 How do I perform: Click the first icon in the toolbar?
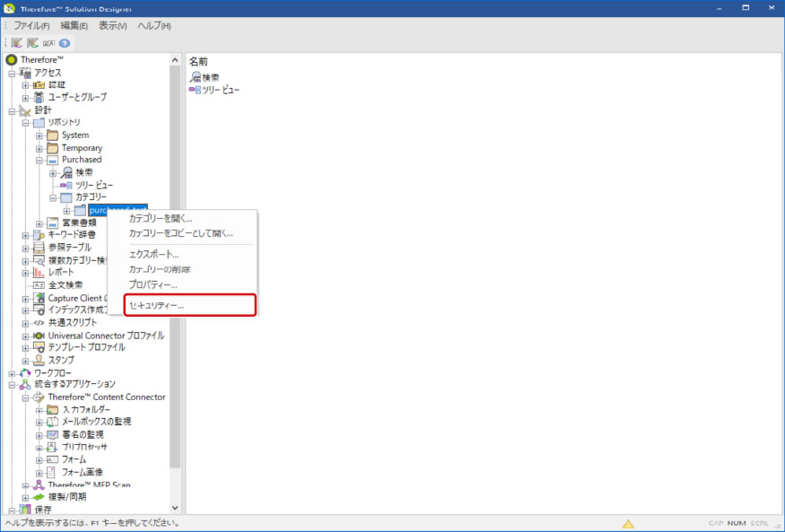pos(17,43)
